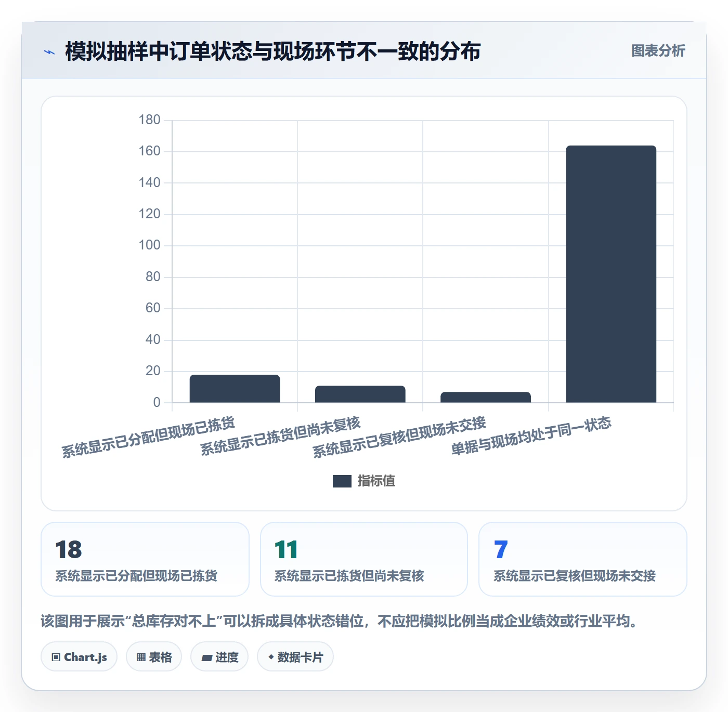
Task: Click x-axis label 系统显示已分配但现场已拣货
Action: pos(148,437)
